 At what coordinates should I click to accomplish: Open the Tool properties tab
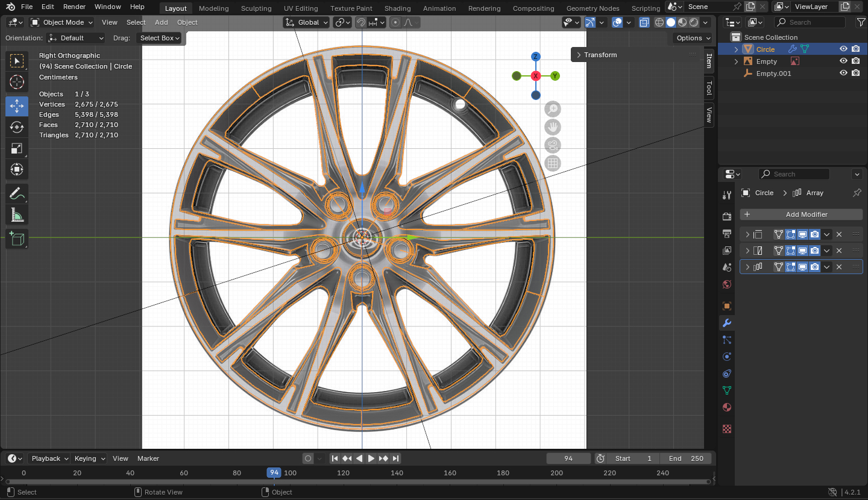[x=727, y=195]
